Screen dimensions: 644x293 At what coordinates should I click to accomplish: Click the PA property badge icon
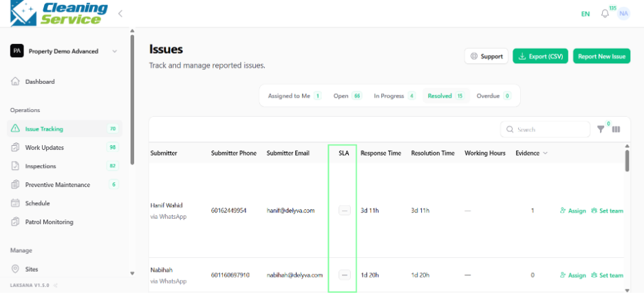tap(17, 52)
